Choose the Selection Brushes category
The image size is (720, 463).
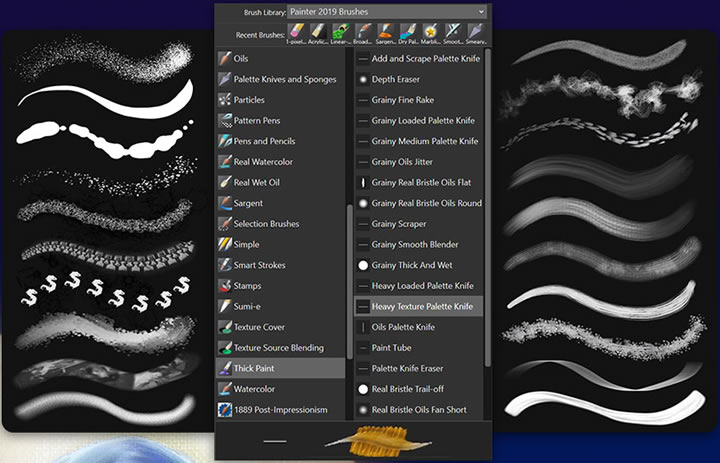click(x=281, y=224)
